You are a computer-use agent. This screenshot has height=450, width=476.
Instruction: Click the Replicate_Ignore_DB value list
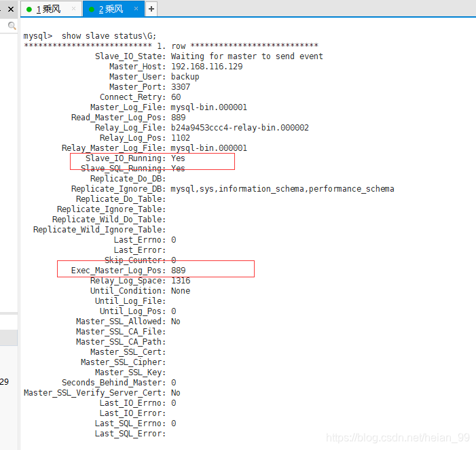coord(282,189)
